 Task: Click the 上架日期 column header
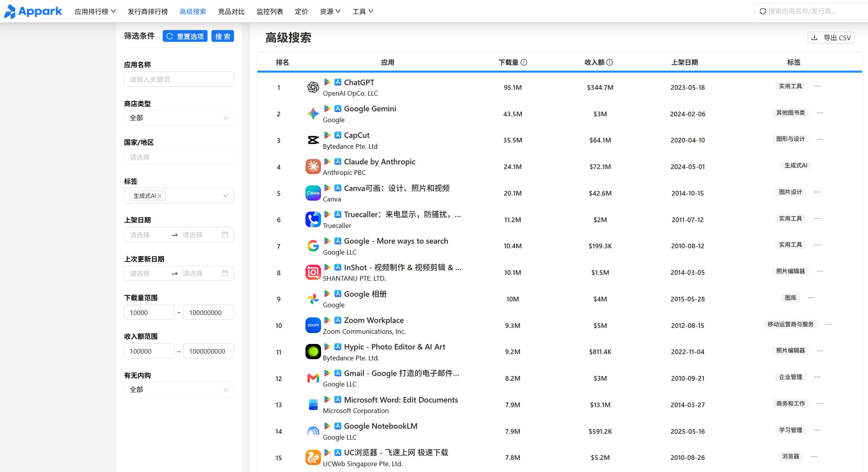coord(684,62)
